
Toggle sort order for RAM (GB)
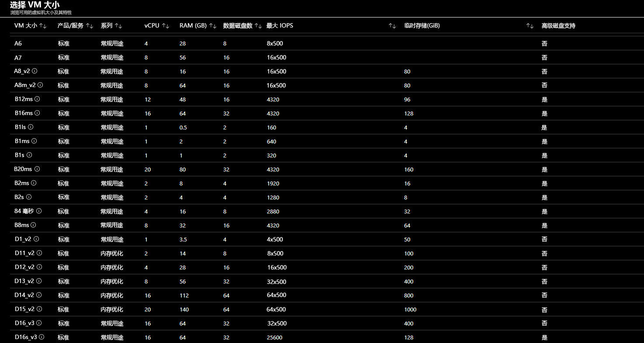pos(212,25)
